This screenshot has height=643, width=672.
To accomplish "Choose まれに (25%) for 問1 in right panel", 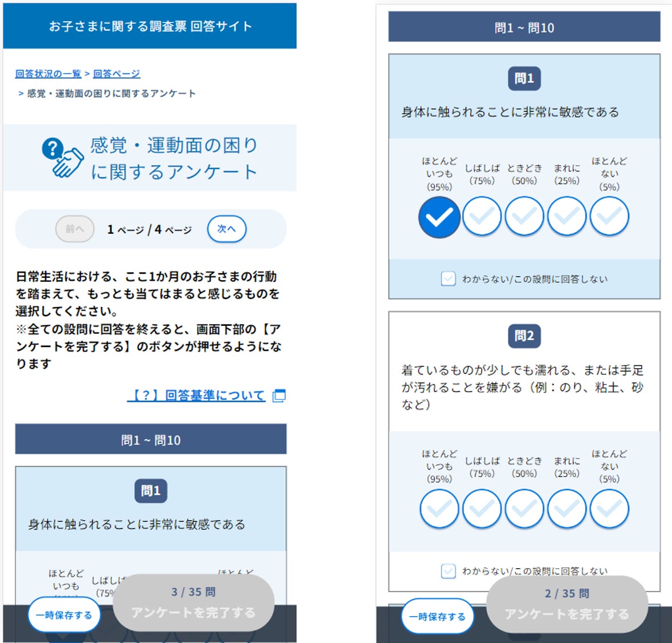I will [567, 217].
